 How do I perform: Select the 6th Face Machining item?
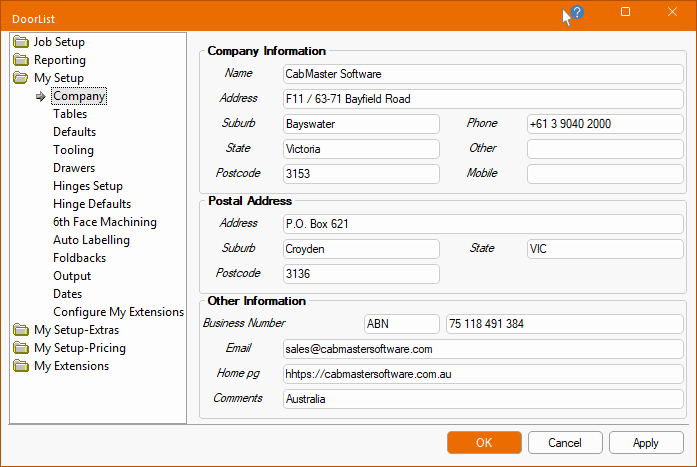104,222
